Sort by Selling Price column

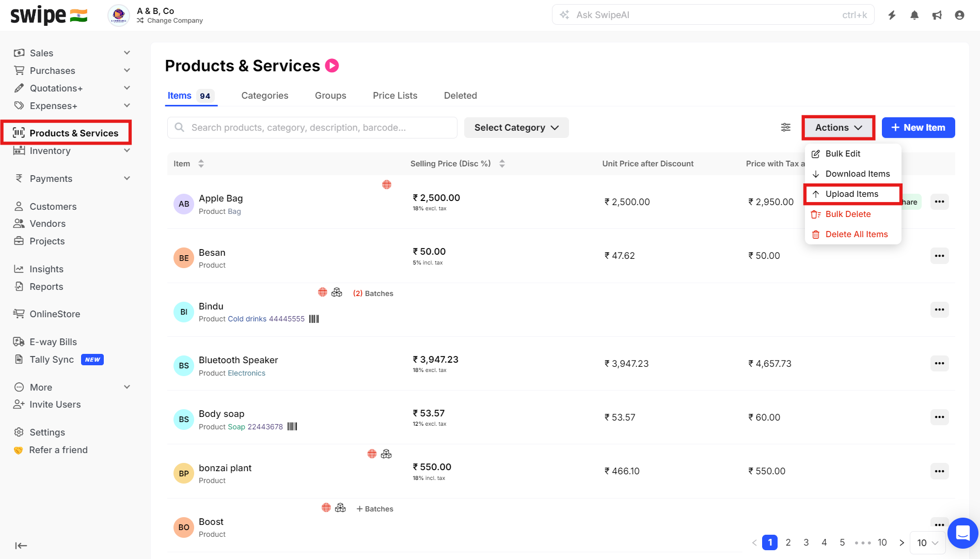(x=502, y=164)
